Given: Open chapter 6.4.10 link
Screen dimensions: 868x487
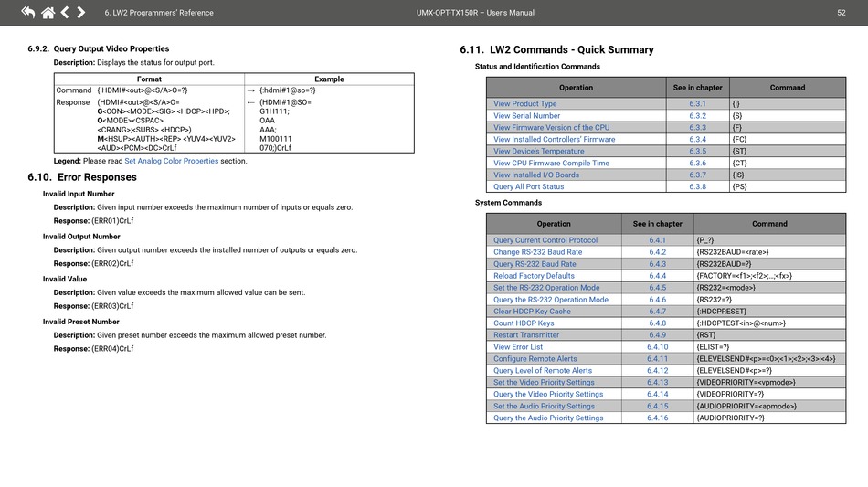Looking at the screenshot, I should [657, 347].
